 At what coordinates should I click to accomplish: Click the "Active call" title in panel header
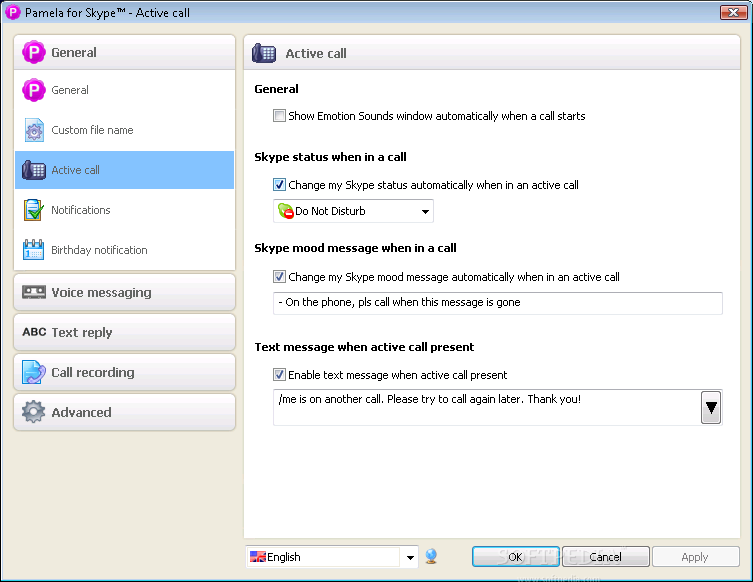pyautogui.click(x=316, y=53)
